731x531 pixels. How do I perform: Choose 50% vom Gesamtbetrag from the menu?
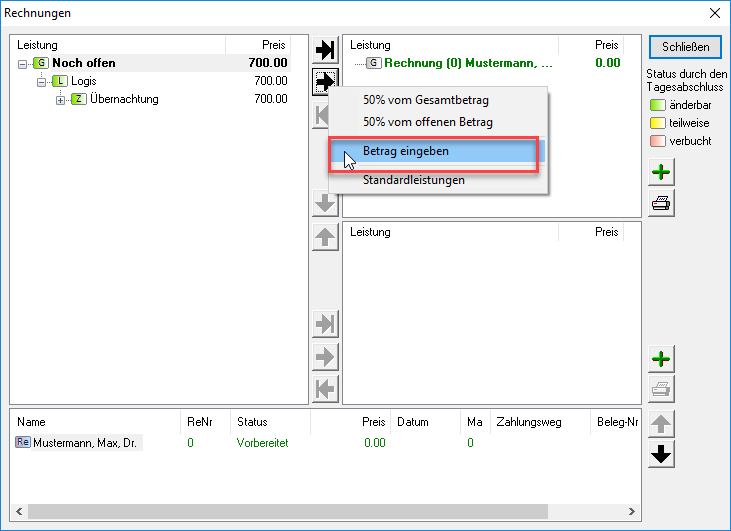click(x=426, y=100)
